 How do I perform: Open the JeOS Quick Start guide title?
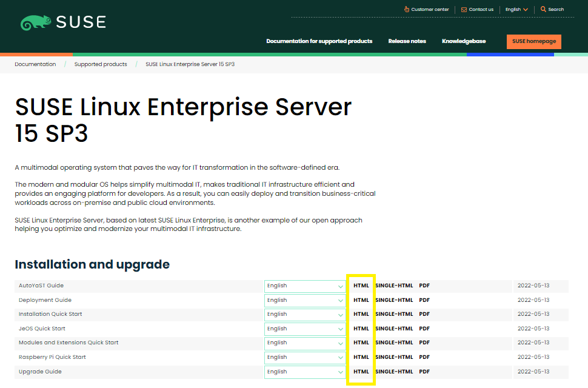[x=42, y=329]
